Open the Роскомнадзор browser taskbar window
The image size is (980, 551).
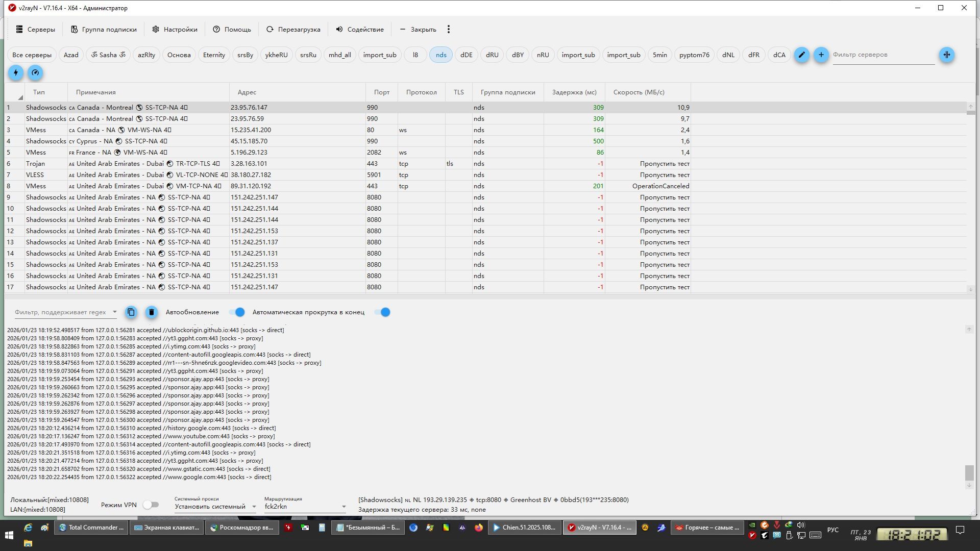point(242,528)
